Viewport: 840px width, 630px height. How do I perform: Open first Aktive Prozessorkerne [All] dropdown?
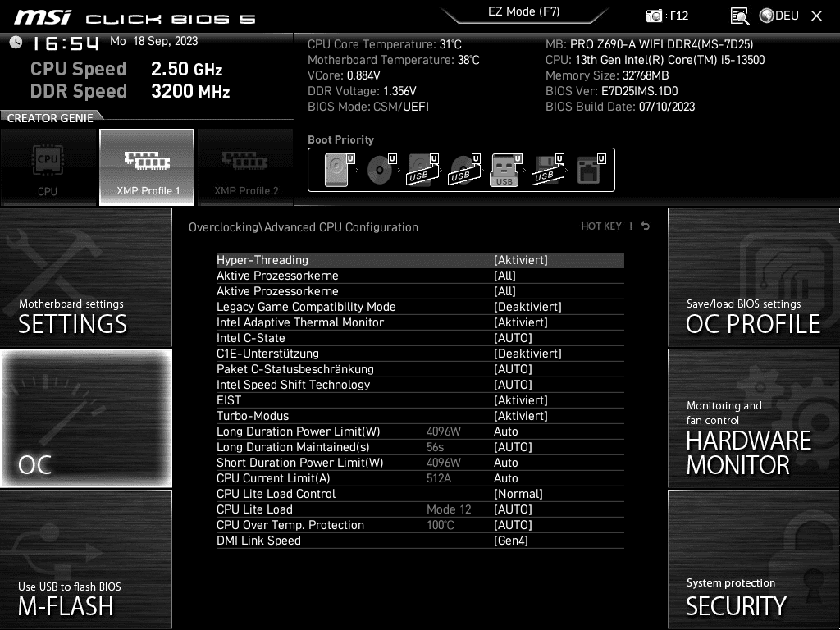(x=420, y=276)
